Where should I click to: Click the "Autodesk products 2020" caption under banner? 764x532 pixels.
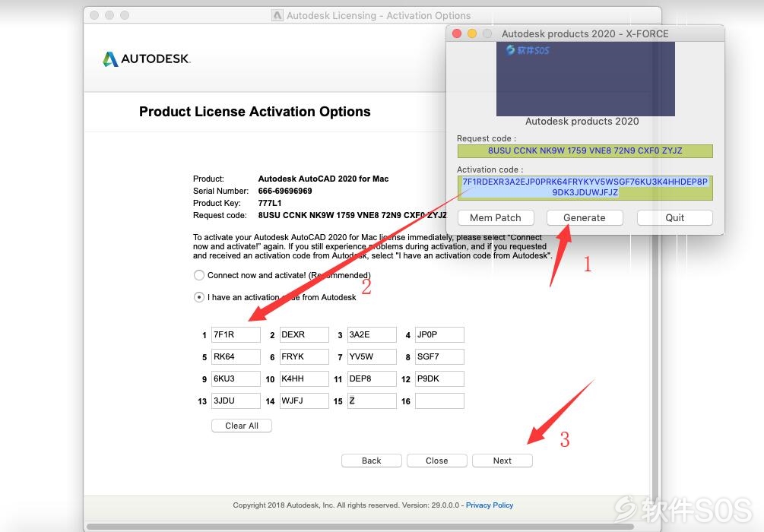coord(582,122)
